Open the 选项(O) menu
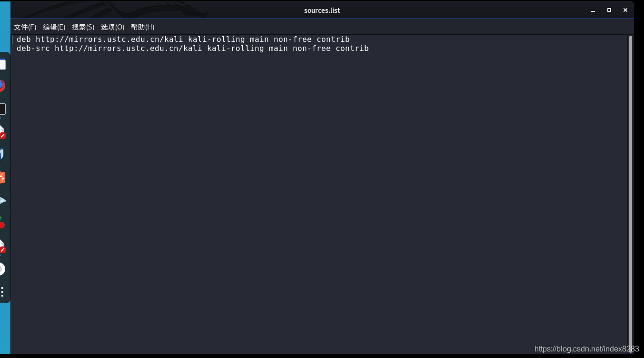This screenshot has width=644, height=358. coord(112,27)
